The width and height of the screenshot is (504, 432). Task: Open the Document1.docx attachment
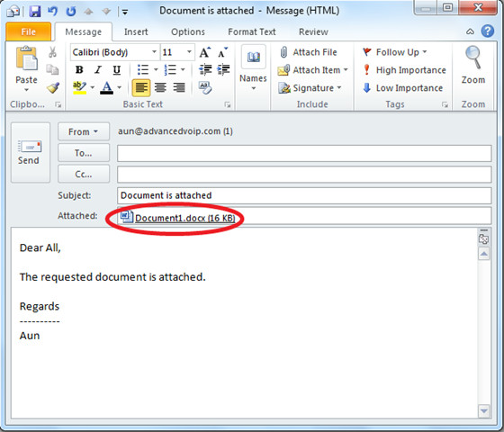tap(185, 218)
